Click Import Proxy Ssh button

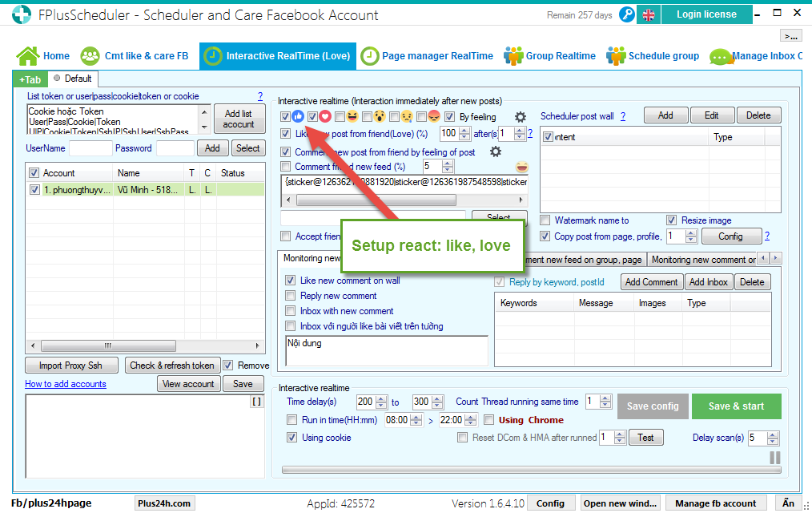[71, 366]
